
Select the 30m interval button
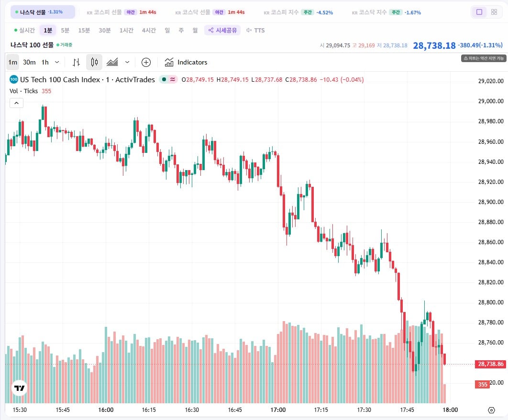[29, 62]
